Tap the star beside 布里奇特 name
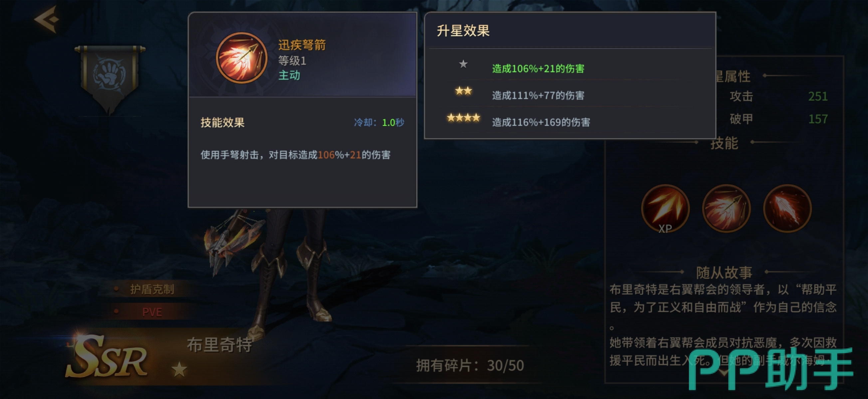Viewport: 868px width, 399px height. tap(179, 369)
